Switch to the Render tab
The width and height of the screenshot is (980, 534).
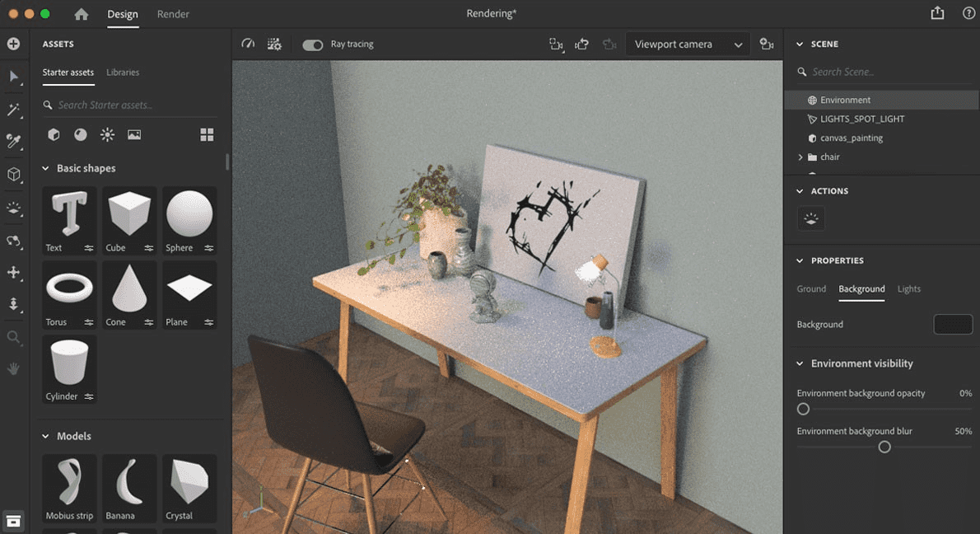[x=173, y=14]
